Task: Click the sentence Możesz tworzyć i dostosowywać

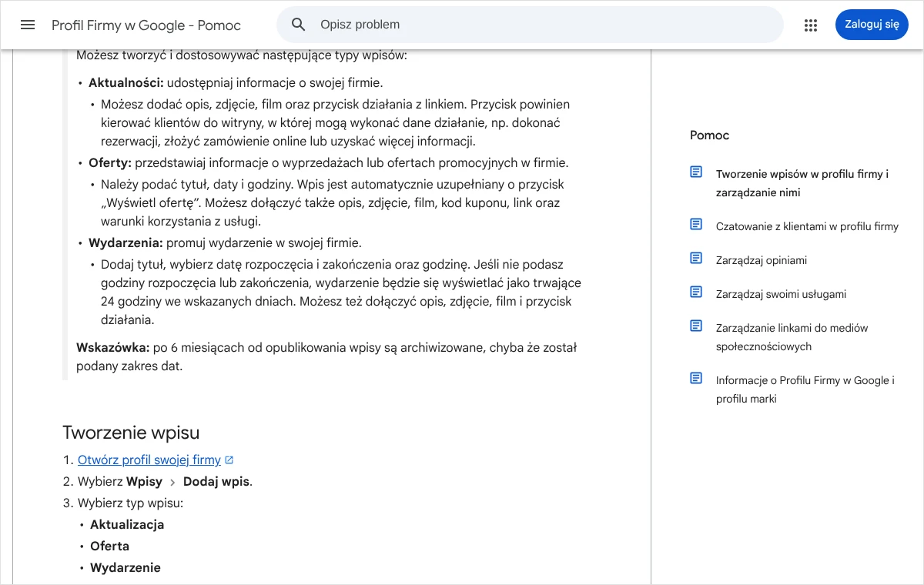Action: [x=241, y=55]
